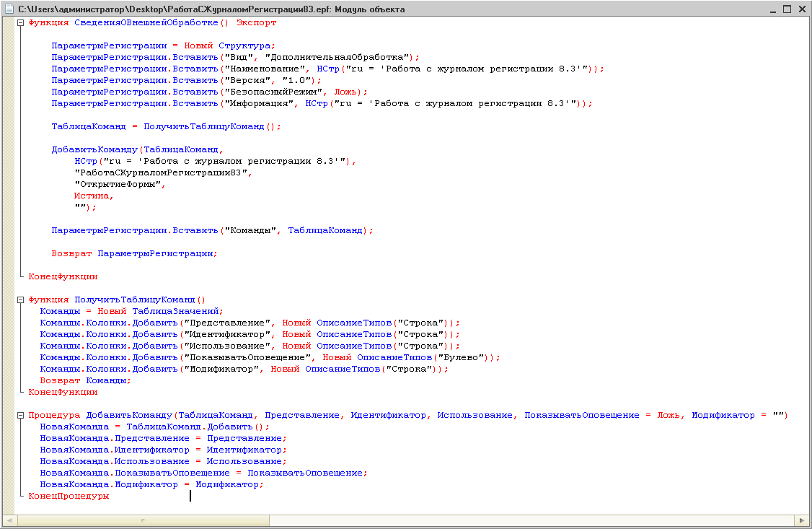Click Ложь on the БезопасныйРежим line
The image size is (812, 529).
[x=345, y=92]
